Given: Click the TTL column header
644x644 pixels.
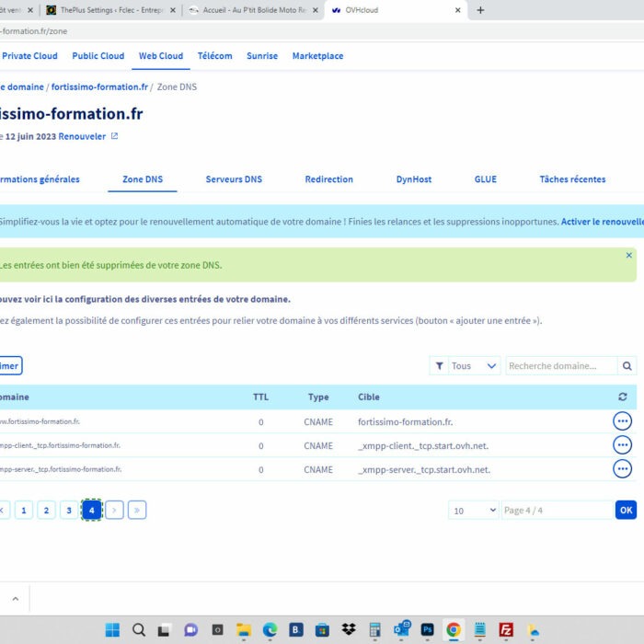Looking at the screenshot, I should [x=260, y=397].
